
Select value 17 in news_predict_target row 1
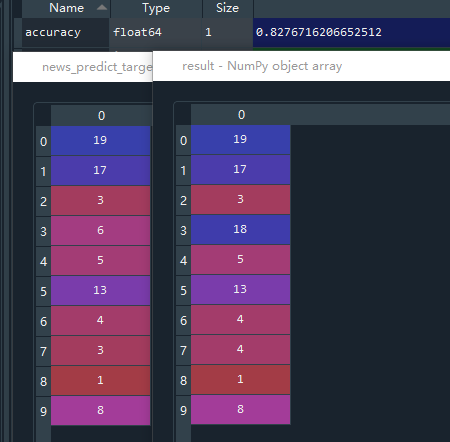(100, 170)
